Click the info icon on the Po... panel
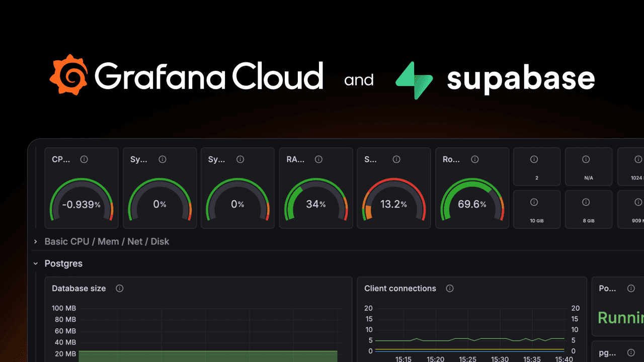This screenshot has height=362, width=644. tap(631, 289)
